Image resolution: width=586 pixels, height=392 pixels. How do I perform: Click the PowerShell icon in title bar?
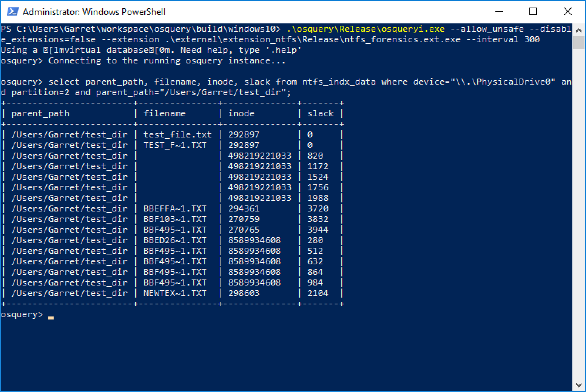[12, 12]
